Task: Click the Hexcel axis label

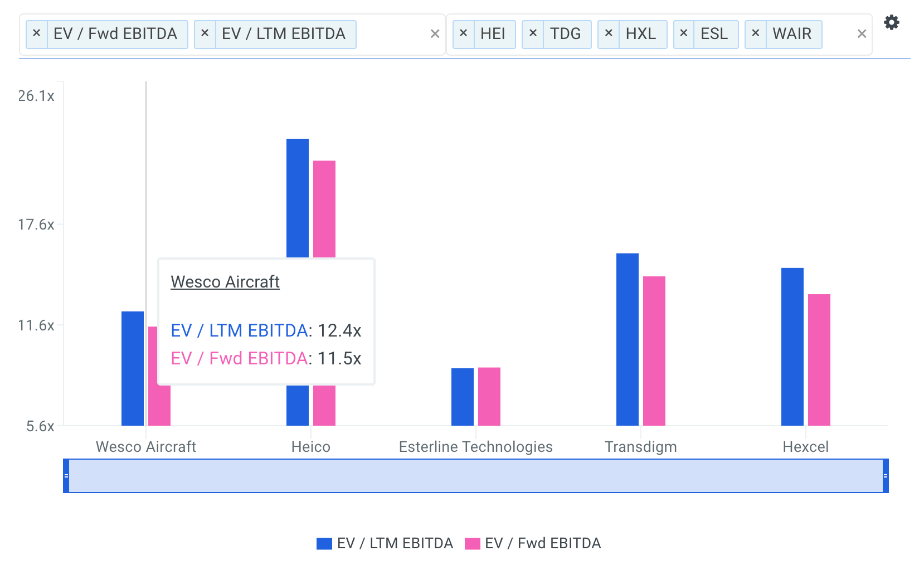Action: tap(806, 447)
